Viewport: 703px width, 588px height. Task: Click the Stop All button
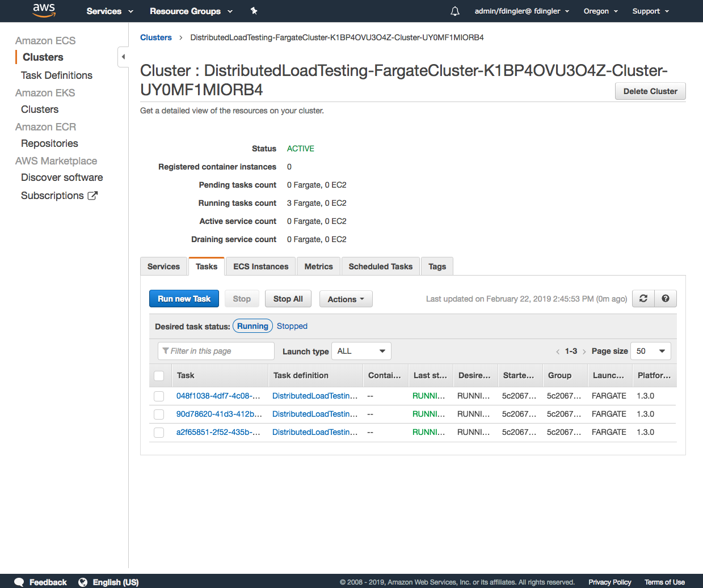[x=288, y=299]
